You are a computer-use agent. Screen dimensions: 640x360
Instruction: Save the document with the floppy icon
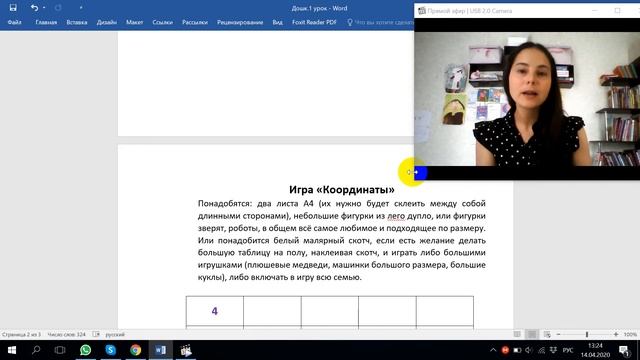pyautogui.click(x=13, y=8)
